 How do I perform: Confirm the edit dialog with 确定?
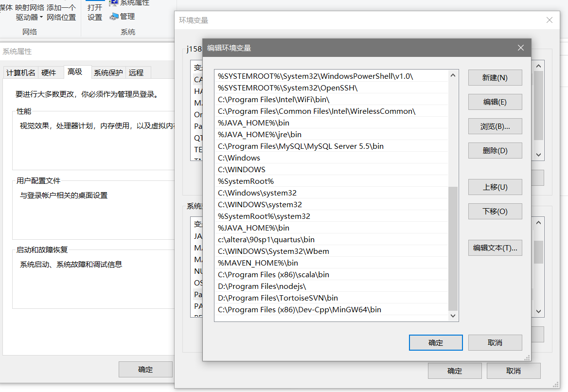pyautogui.click(x=436, y=342)
